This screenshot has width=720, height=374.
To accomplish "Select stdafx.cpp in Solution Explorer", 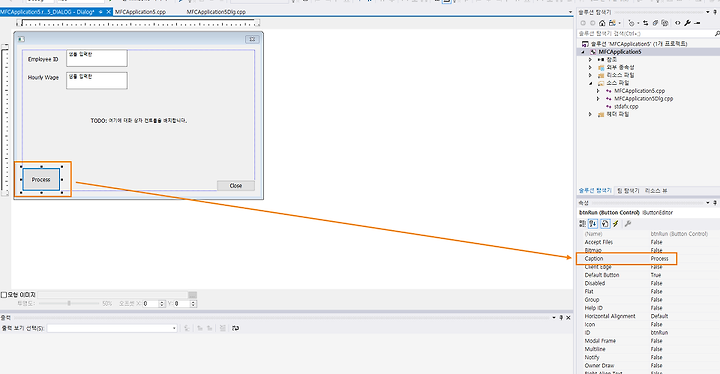I will [x=626, y=107].
